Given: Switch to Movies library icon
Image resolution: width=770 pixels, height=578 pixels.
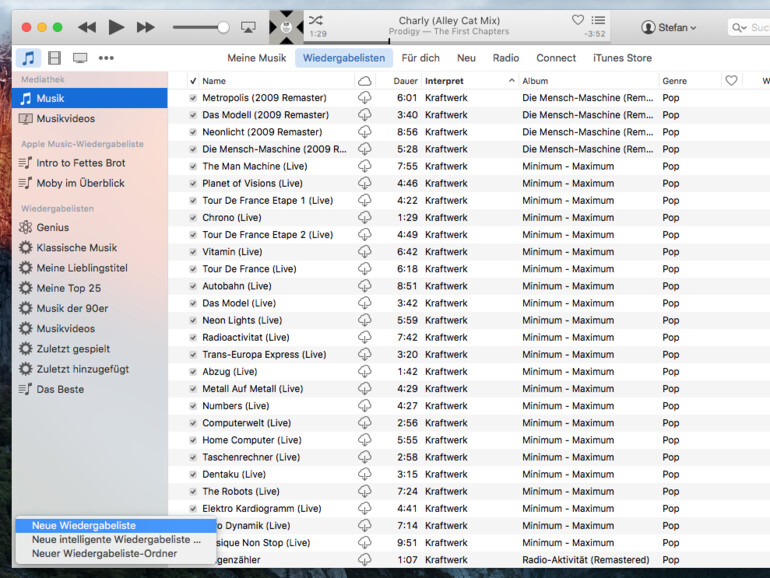Looking at the screenshot, I should 55,58.
